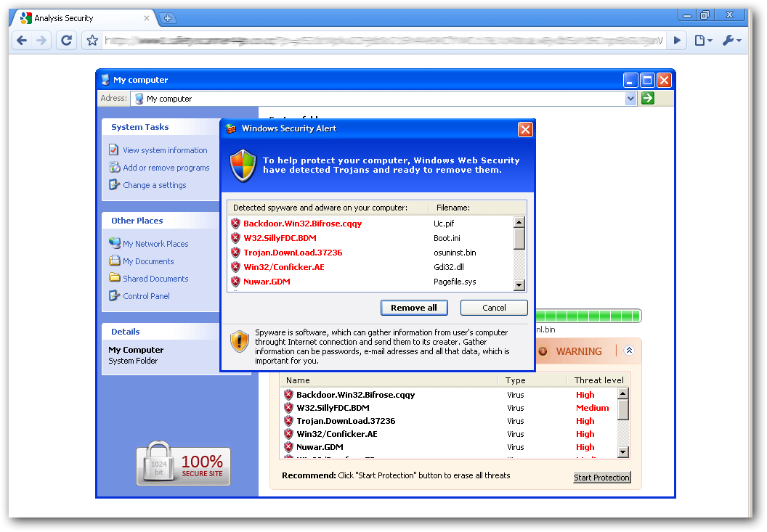Select Trojan.DownLoad.37236 row in threat table
The image size is (767, 532).
(x=450, y=421)
